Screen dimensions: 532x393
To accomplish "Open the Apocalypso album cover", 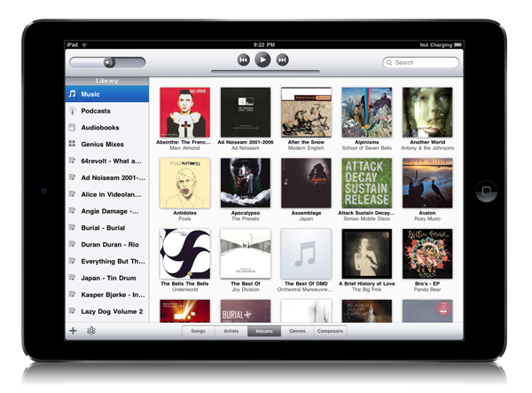I will [x=246, y=183].
